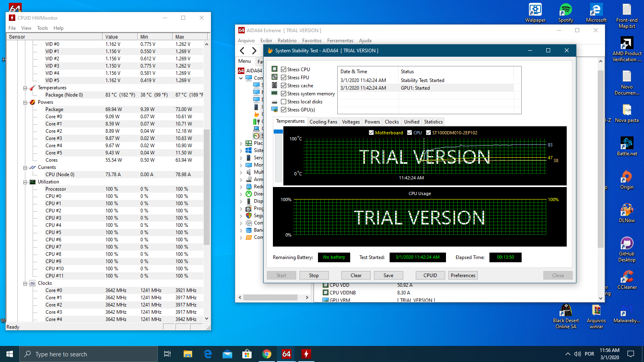Screen dimensions: 644x362
Task: Click Type here to search box
Action: point(89,354)
